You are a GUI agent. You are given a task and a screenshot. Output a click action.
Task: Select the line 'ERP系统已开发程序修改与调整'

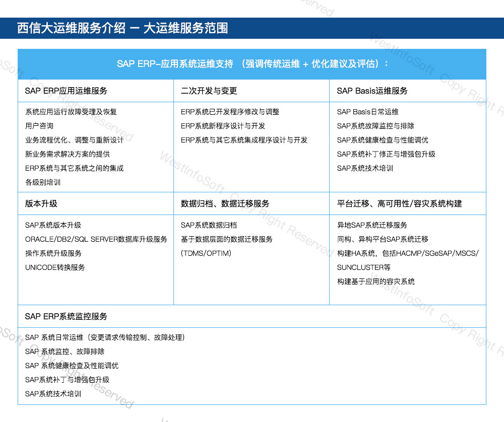[x=230, y=112]
